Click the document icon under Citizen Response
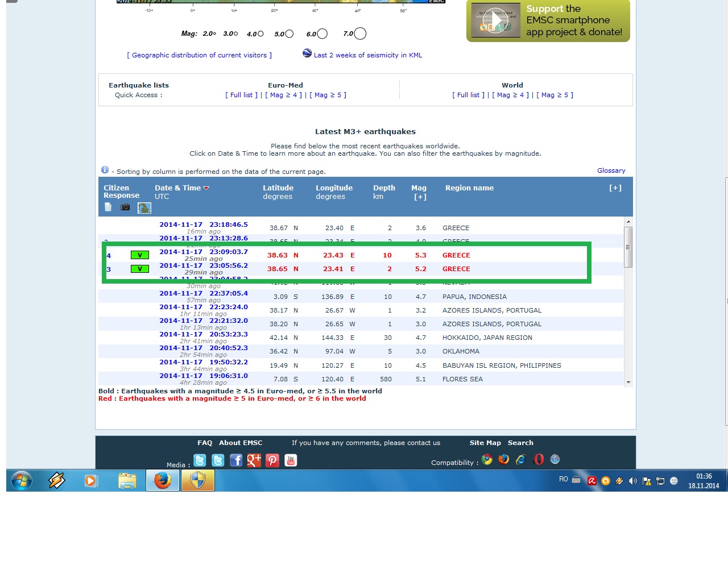 [108, 207]
